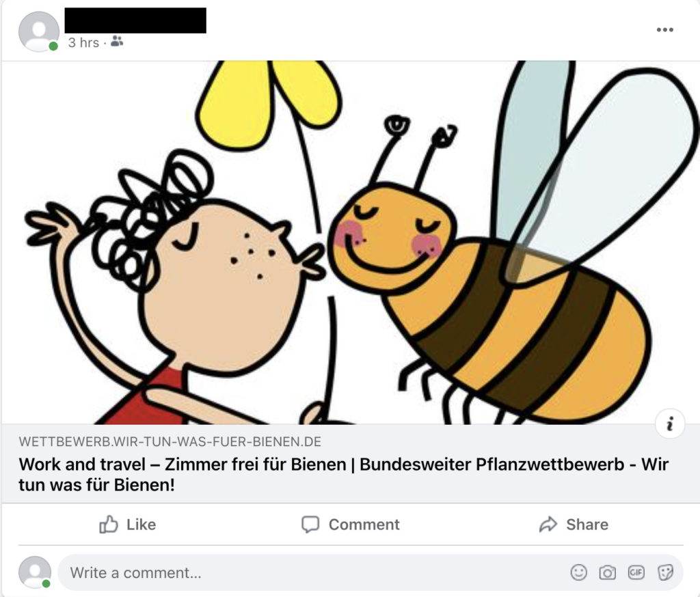
Task: Click the Share arrow icon
Action: pos(548,525)
